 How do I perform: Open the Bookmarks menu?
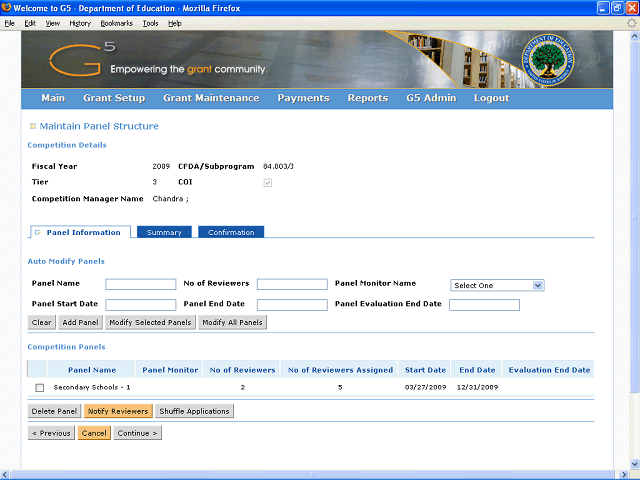click(x=116, y=23)
